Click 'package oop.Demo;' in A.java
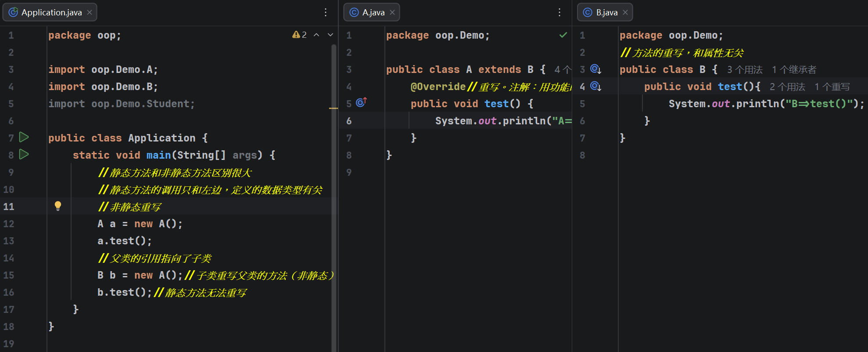The width and height of the screenshot is (868, 352). point(438,35)
